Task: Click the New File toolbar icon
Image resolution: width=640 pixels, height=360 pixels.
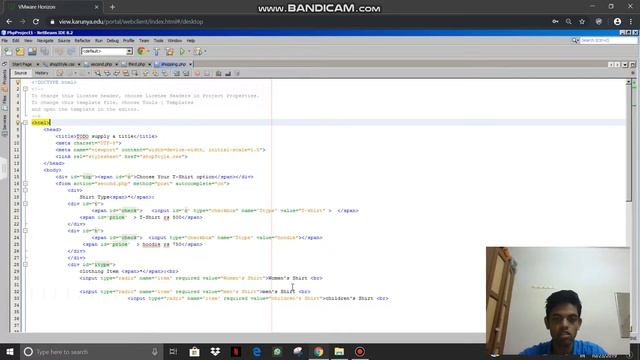Action: [8, 51]
